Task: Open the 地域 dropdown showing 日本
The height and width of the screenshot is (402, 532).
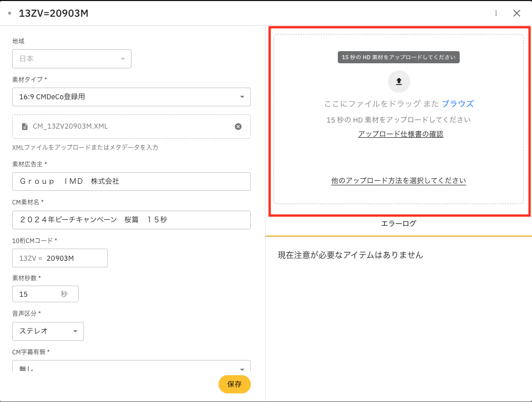Action: (71, 59)
